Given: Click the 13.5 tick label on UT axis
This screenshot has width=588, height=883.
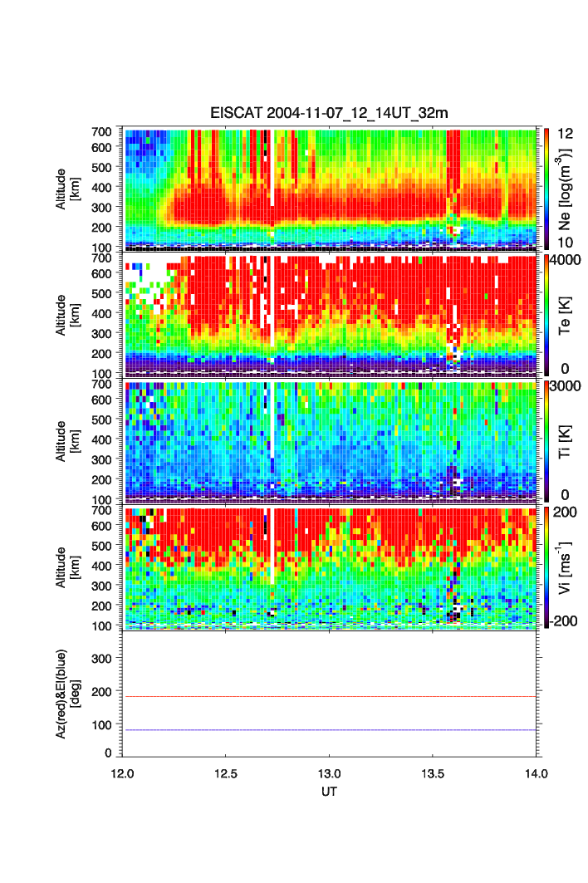Looking at the screenshot, I should click(x=433, y=774).
